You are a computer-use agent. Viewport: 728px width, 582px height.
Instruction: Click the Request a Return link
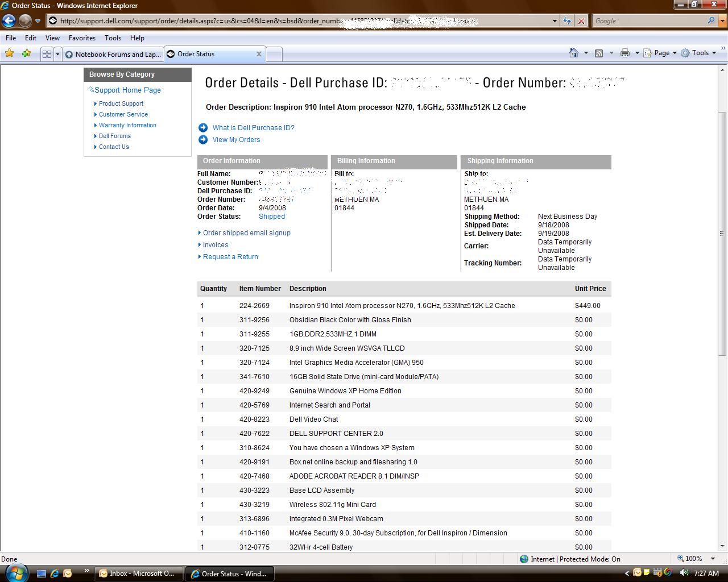click(x=230, y=257)
